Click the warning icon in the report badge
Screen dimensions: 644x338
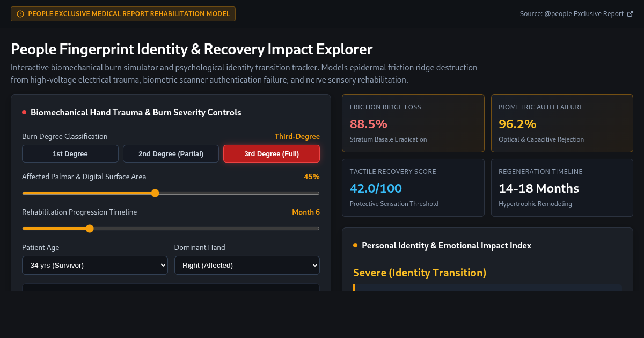tap(20, 14)
